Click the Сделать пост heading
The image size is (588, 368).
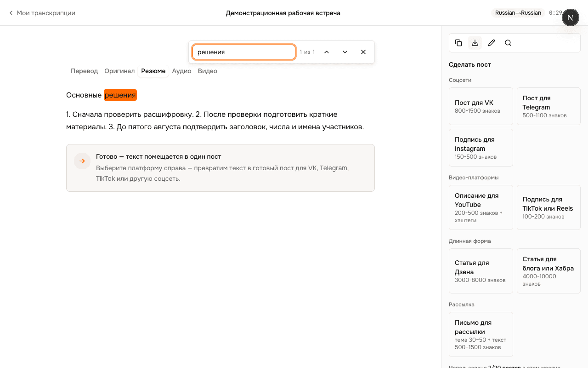pyautogui.click(x=470, y=64)
